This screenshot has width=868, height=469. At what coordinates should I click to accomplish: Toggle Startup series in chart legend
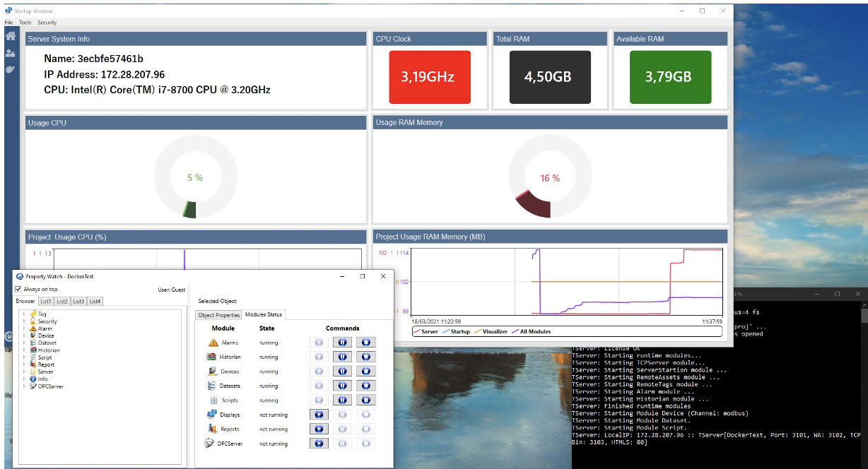[456, 331]
